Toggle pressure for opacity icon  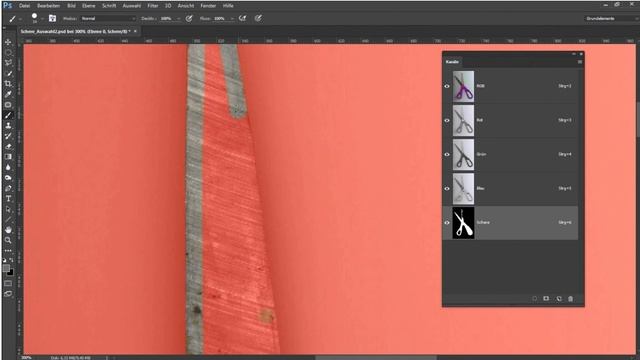189,18
